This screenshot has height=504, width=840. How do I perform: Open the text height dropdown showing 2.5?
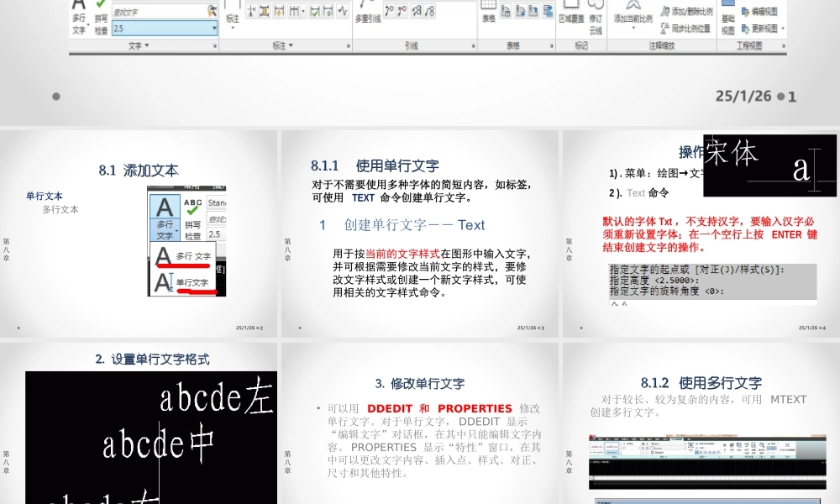click(214, 28)
